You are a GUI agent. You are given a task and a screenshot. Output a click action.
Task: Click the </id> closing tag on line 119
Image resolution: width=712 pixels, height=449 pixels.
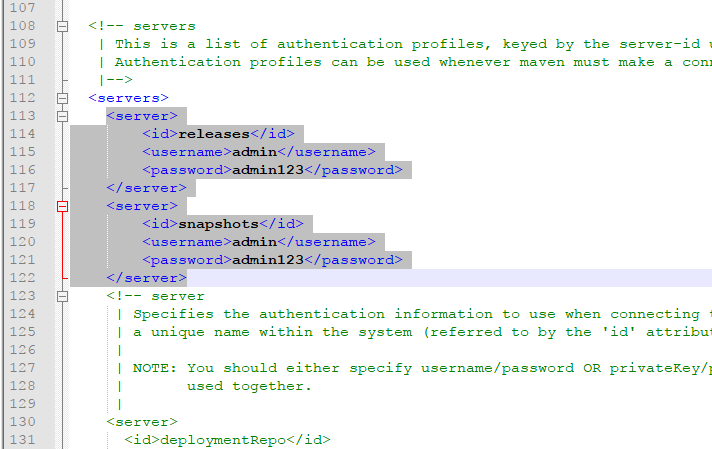281,224
